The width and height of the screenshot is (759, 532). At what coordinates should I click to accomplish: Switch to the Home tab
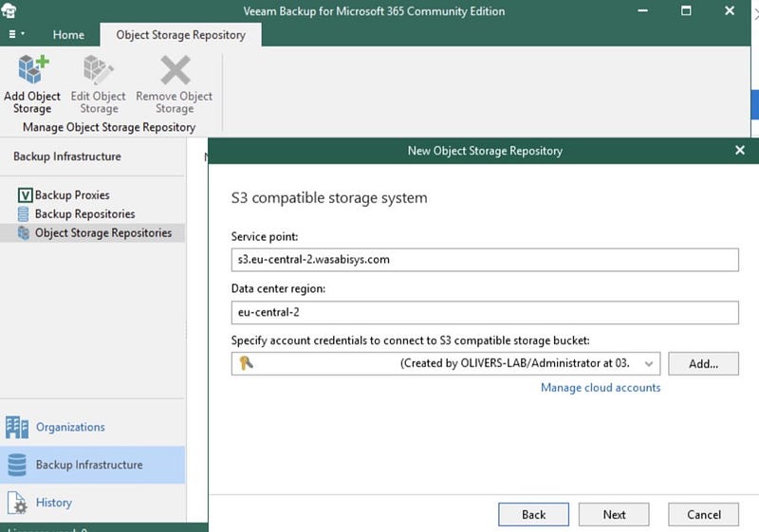68,35
